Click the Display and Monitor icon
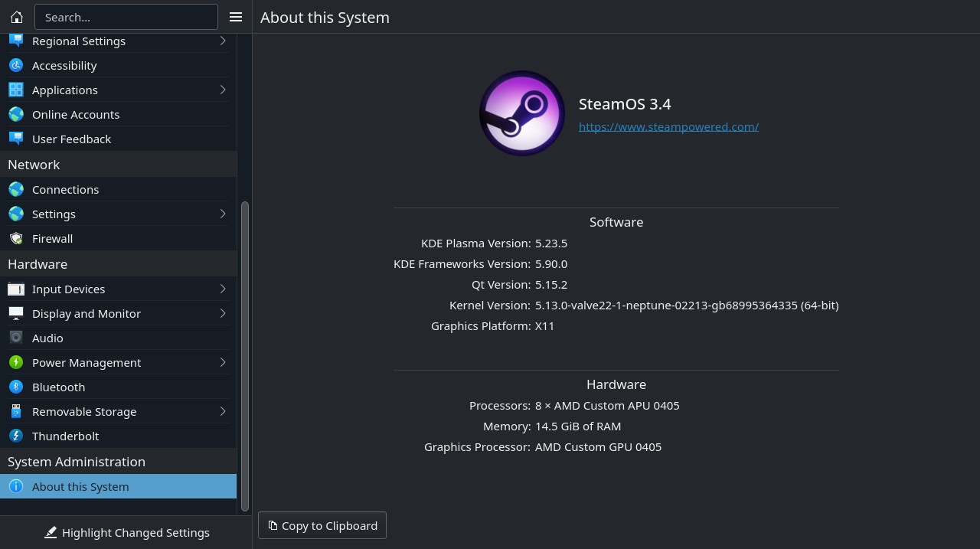Screen dimensions: 980x549 [x=16, y=313]
